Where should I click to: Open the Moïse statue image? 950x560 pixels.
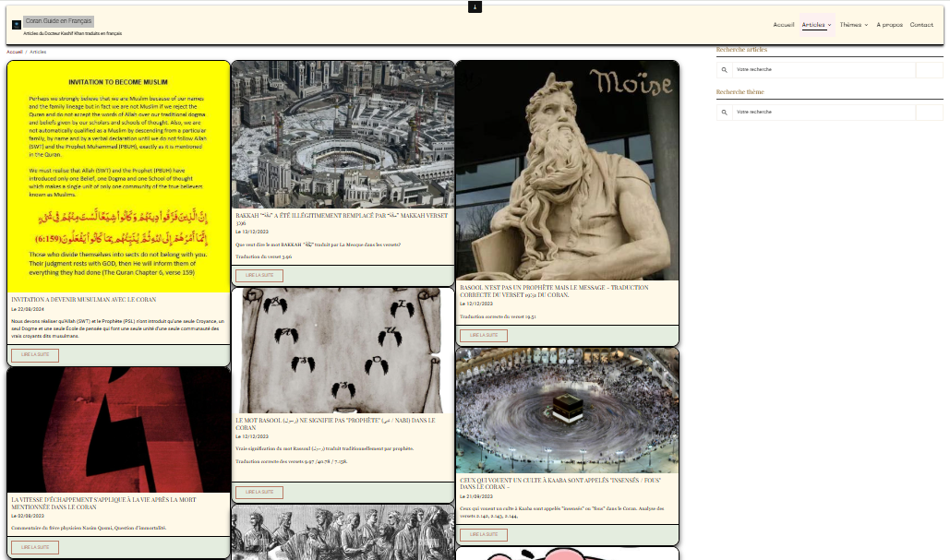[567, 171]
